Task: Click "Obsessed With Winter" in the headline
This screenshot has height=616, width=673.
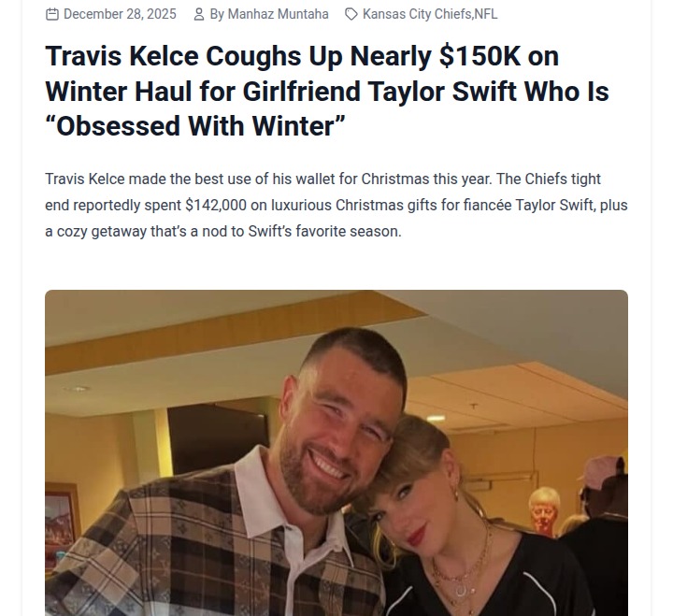Action: click(195, 125)
